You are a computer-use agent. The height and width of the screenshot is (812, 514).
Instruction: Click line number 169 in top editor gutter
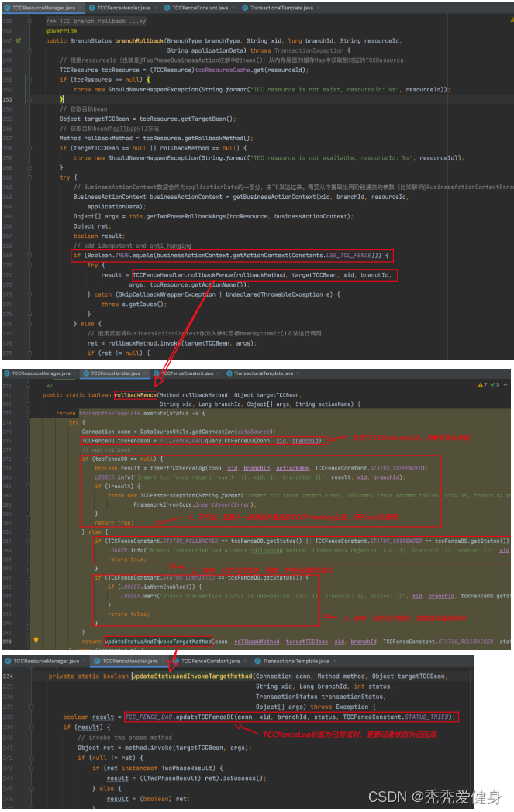coord(7,256)
